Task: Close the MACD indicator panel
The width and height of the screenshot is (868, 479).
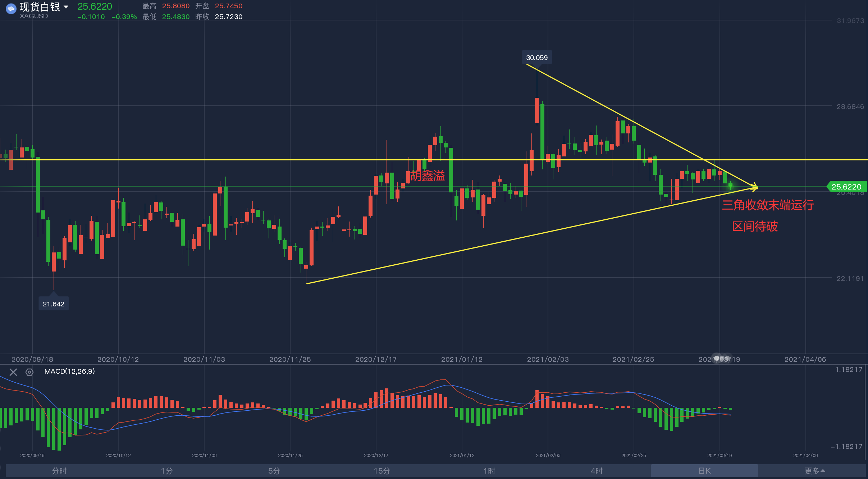Action: click(x=13, y=372)
